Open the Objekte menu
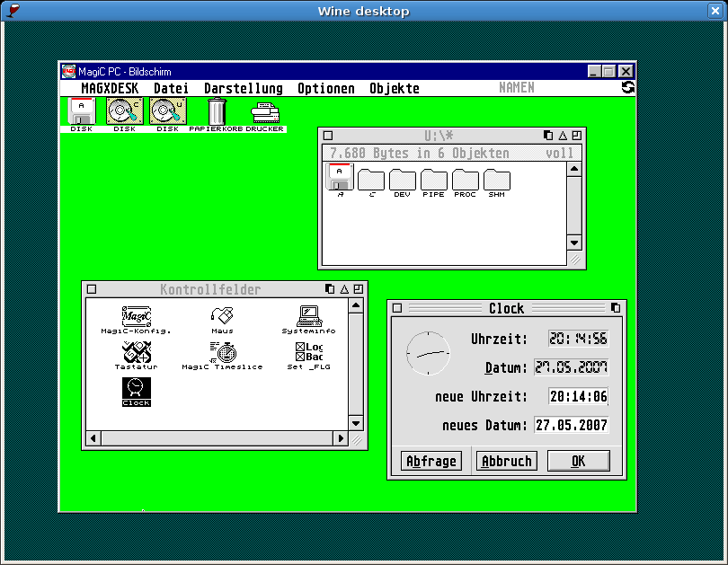Viewport: 728px width, 565px height. [x=395, y=88]
